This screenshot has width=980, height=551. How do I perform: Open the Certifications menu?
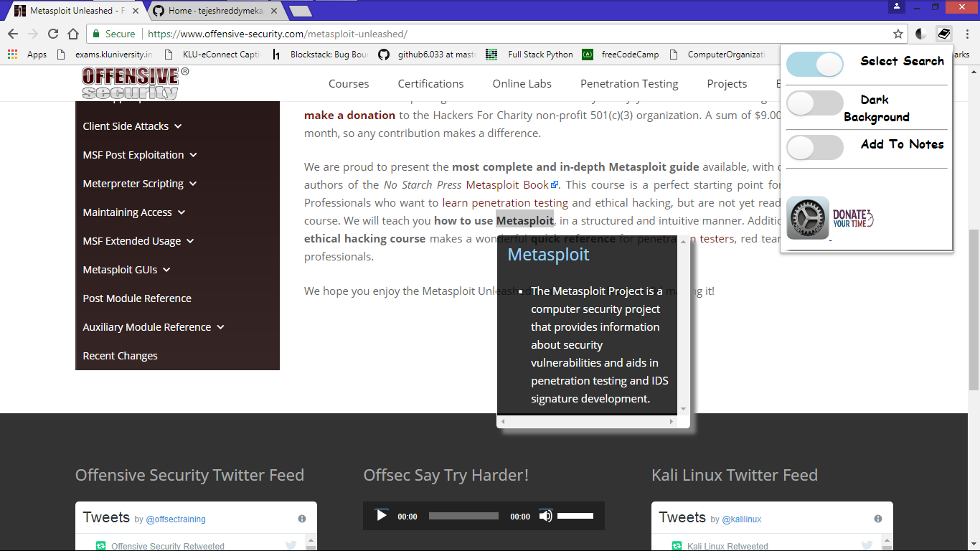coord(431,83)
